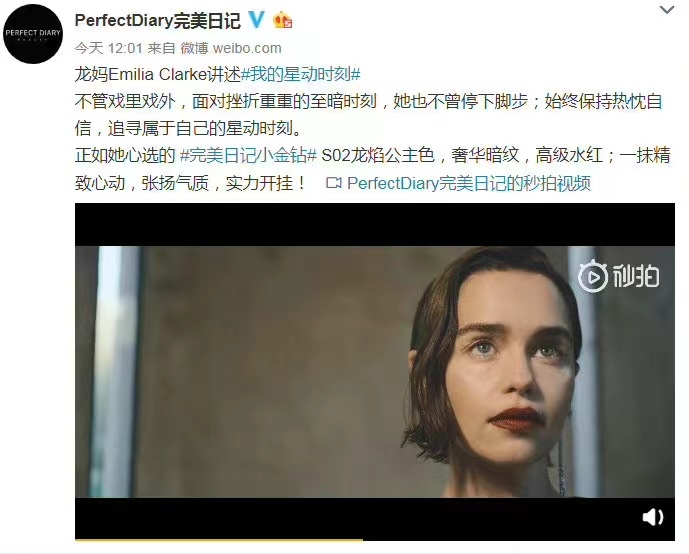Open the 微博 weibo.com source link
This screenshot has width=689, height=554.
point(231,48)
